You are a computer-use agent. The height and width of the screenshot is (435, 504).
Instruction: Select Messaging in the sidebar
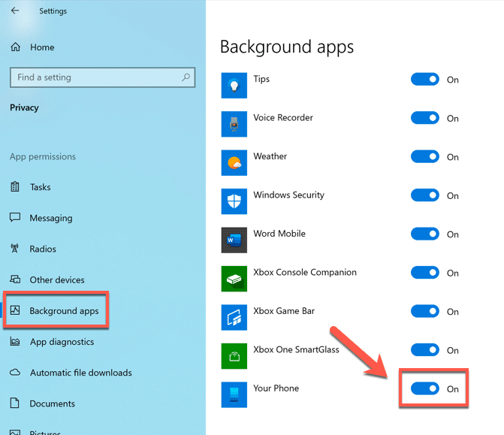tap(51, 218)
